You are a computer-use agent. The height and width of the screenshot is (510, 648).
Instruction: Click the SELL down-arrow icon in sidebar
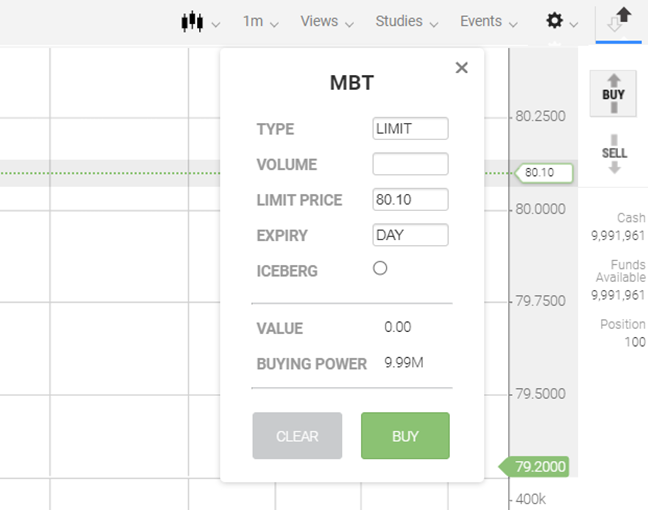point(614,153)
